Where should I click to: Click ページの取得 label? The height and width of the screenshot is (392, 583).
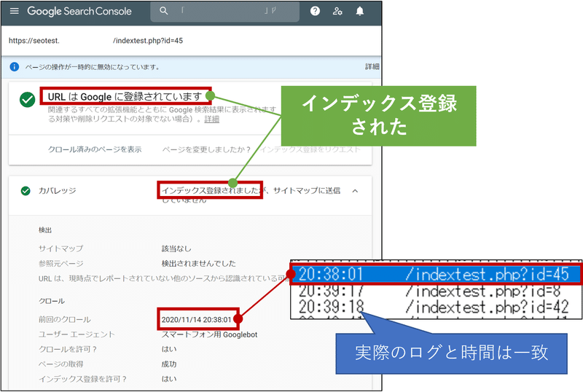click(x=61, y=364)
